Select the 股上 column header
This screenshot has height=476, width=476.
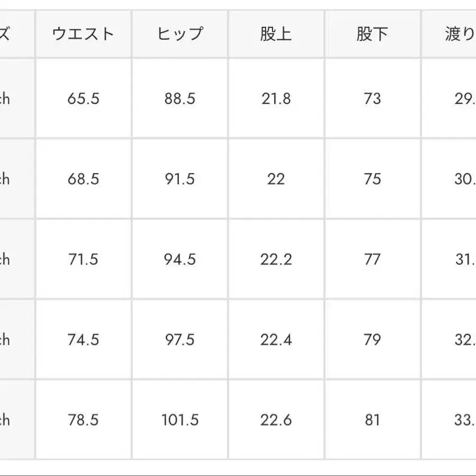pos(276,34)
